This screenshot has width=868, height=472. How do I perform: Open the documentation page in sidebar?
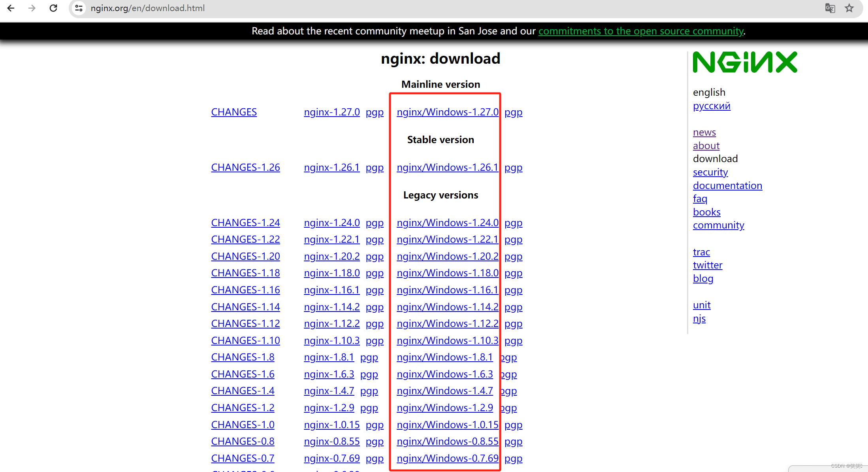pos(727,185)
